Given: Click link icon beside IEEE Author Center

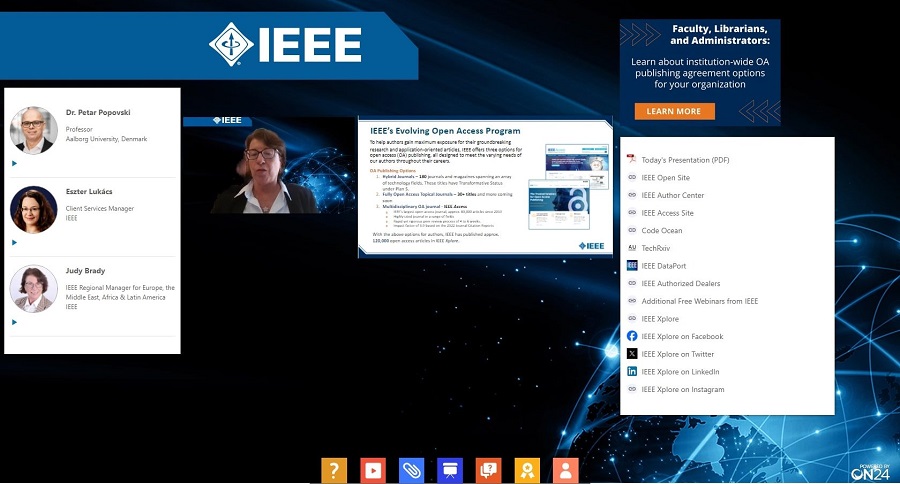Looking at the screenshot, I should [631, 195].
